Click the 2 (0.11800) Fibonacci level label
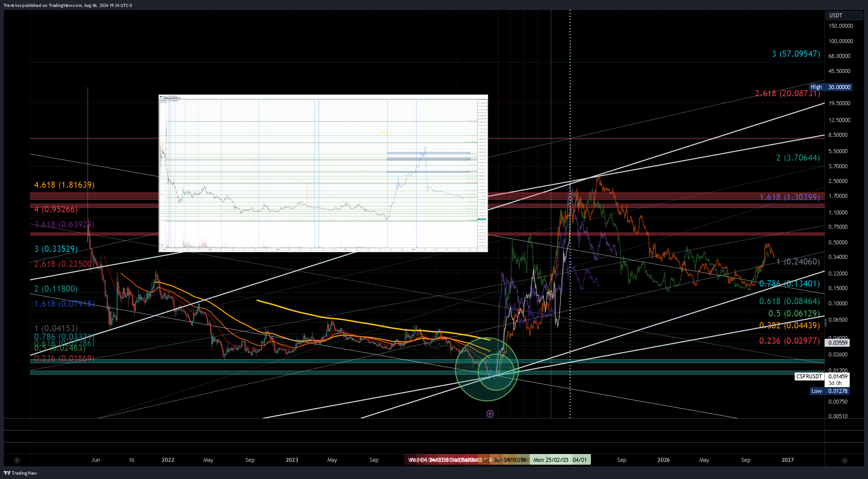This screenshot has width=868, height=479. tap(56, 288)
